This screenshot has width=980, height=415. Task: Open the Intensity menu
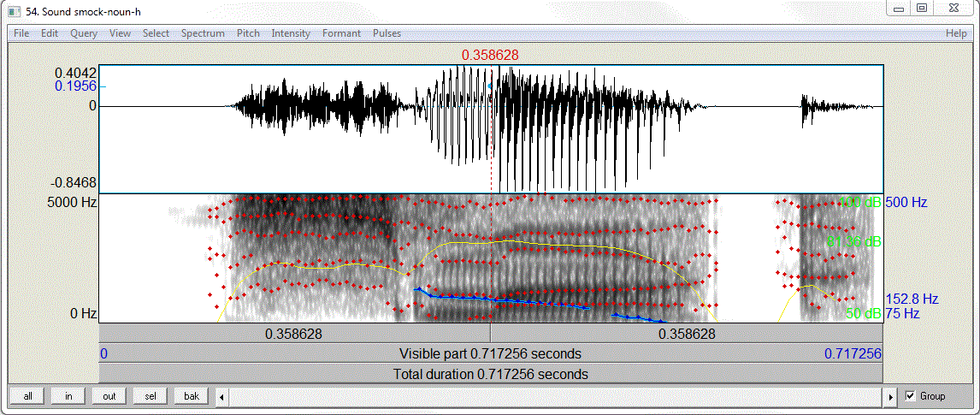pyautogui.click(x=291, y=33)
